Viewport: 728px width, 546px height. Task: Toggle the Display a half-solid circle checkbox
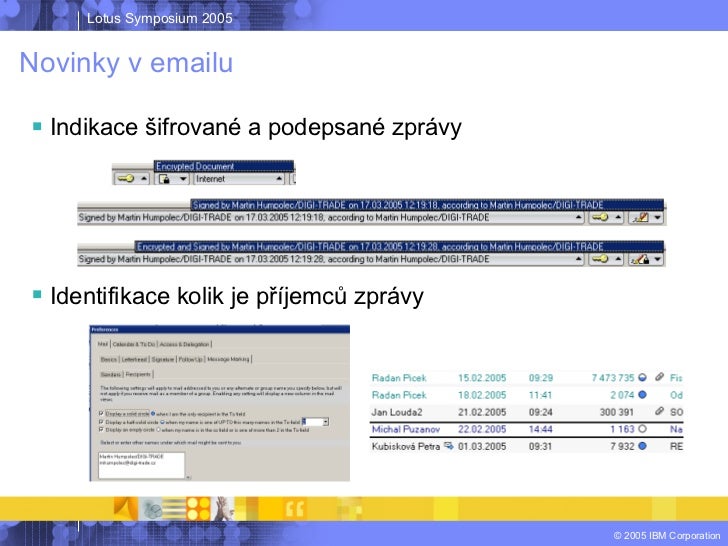tap(101, 422)
